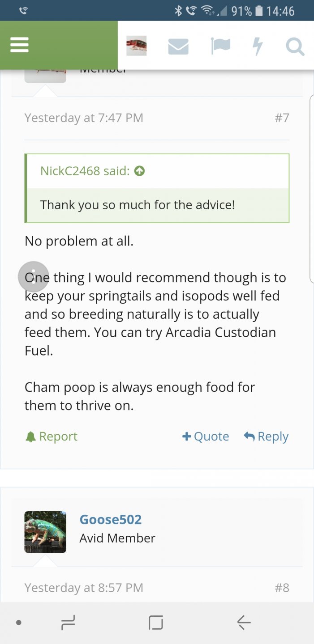
Task: Tap the user avatar in header
Action: pyautogui.click(x=136, y=46)
